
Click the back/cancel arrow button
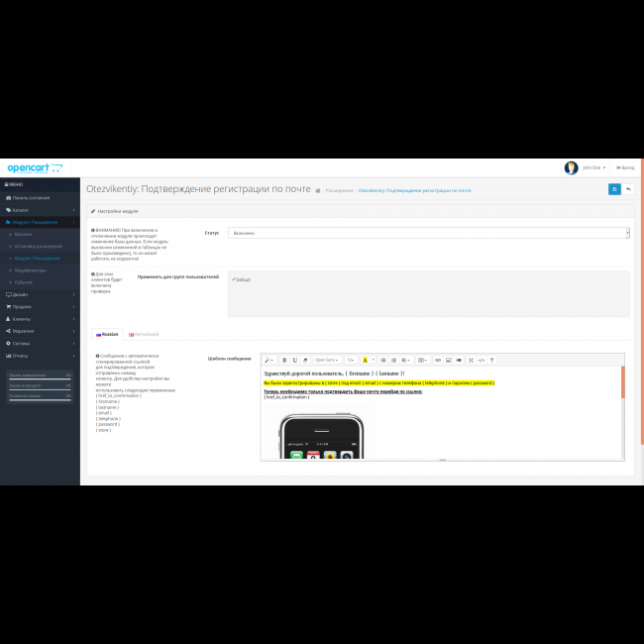pos(628,189)
